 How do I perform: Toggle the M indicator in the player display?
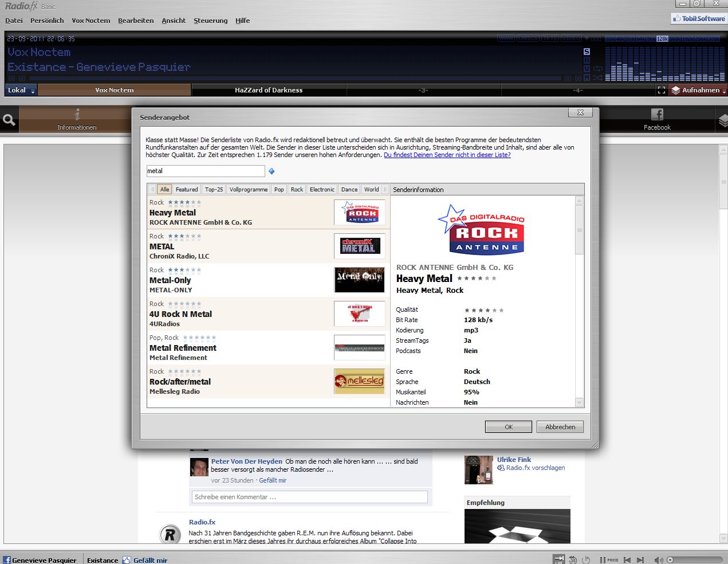click(587, 77)
